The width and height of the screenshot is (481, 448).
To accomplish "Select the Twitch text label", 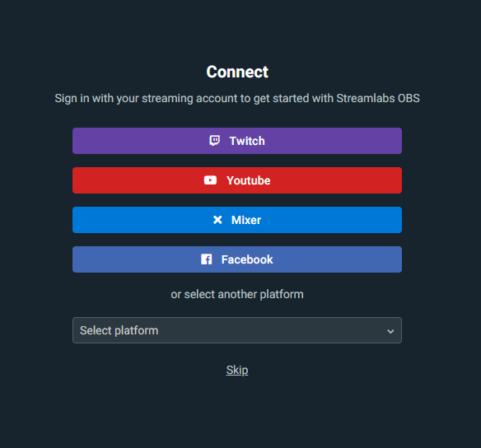I will [247, 141].
